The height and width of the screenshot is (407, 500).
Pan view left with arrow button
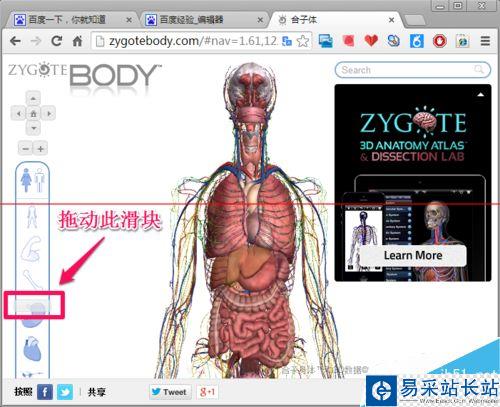pos(19,114)
